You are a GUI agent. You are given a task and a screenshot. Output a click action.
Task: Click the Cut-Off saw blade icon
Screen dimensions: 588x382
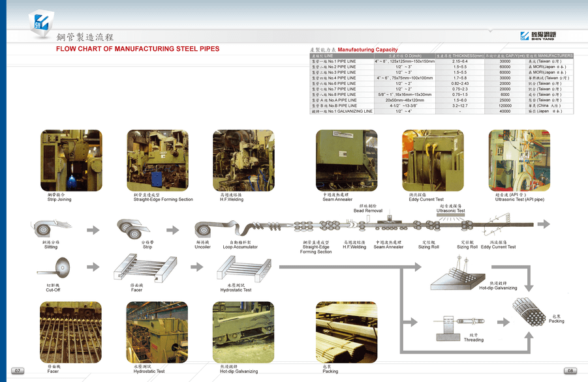click(54, 268)
